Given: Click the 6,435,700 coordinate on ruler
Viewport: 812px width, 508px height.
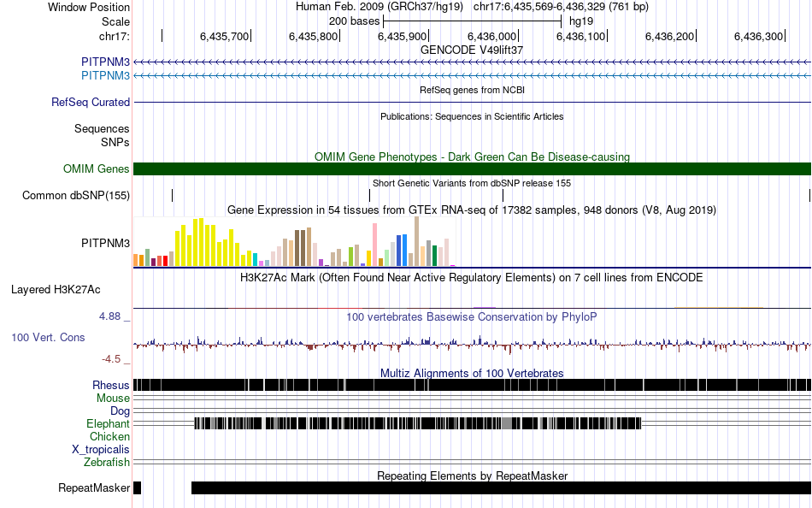Looking at the screenshot, I should [x=224, y=36].
